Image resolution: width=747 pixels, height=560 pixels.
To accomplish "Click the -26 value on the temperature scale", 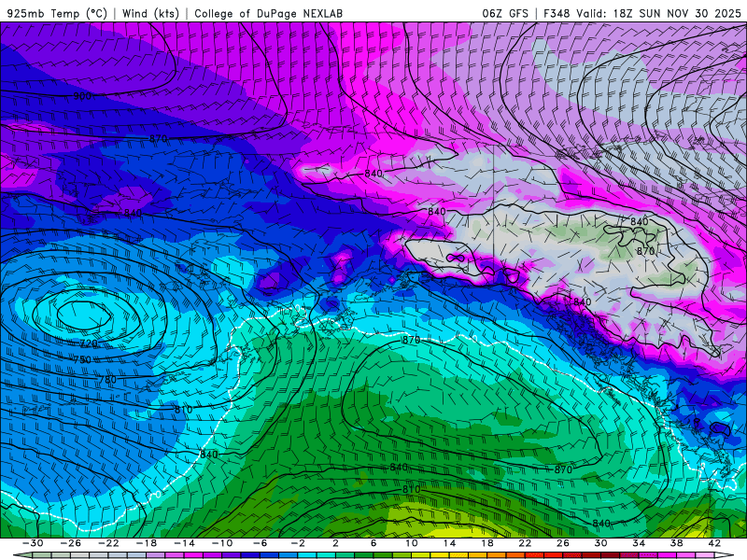I will click(71, 543).
